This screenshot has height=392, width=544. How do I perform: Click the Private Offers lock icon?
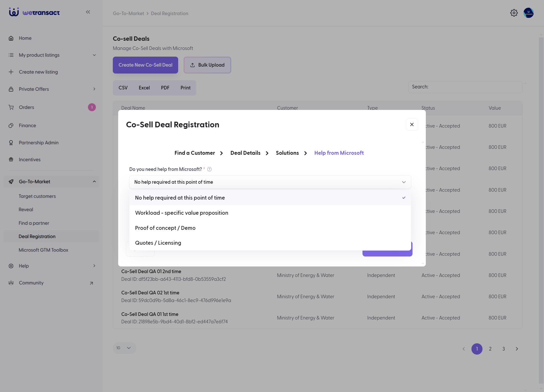(11, 89)
